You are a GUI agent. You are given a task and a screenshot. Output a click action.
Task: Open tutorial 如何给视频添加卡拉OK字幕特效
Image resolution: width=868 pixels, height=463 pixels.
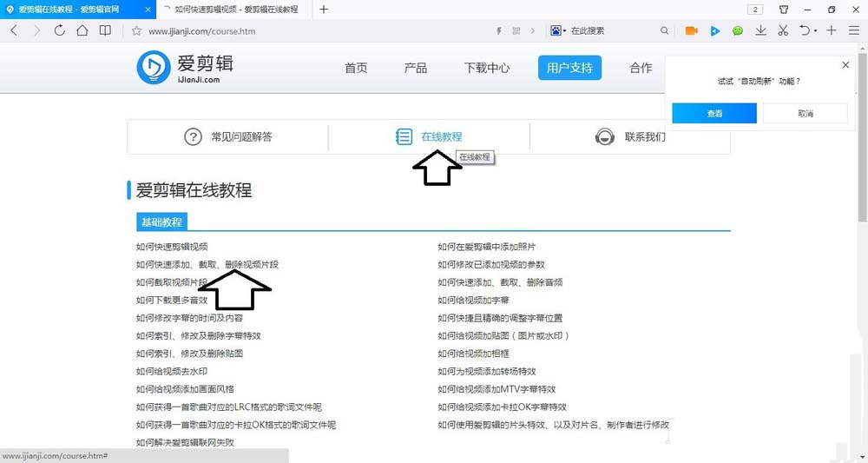(x=502, y=407)
